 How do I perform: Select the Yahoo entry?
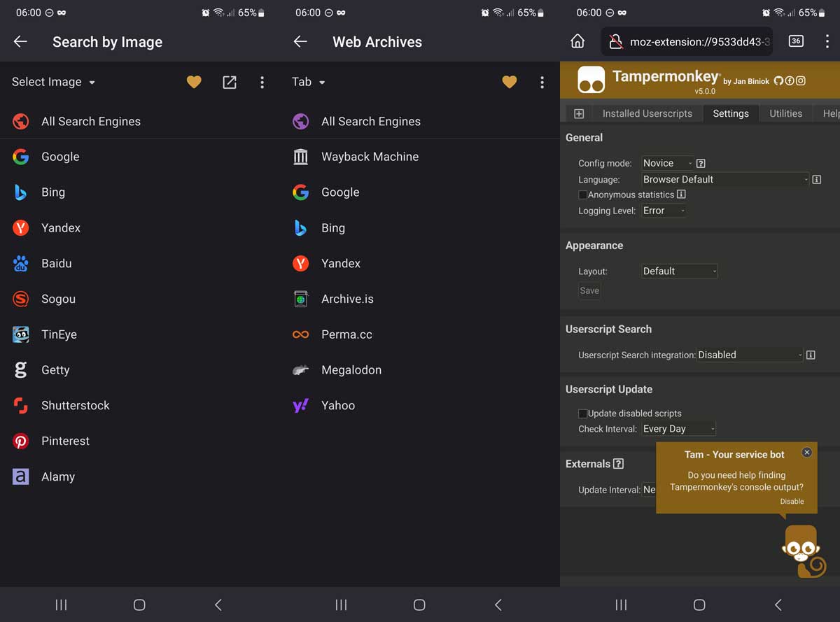coord(420,406)
